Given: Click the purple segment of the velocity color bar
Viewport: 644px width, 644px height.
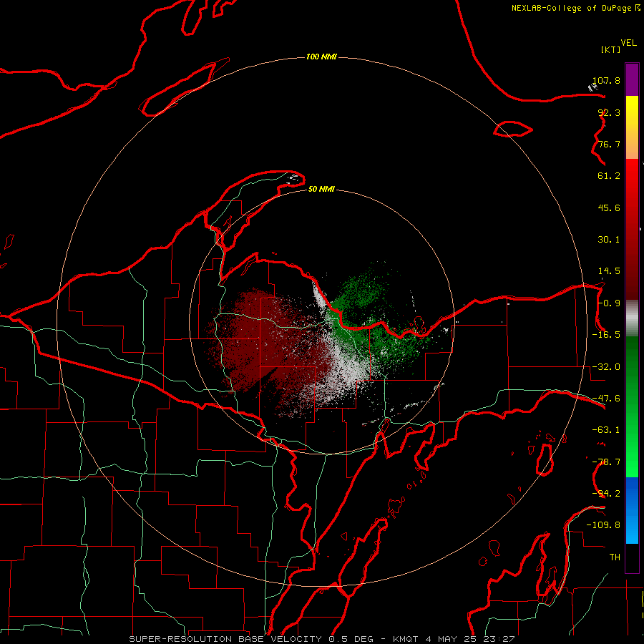Looking at the screenshot, I should pyautogui.click(x=632, y=79).
